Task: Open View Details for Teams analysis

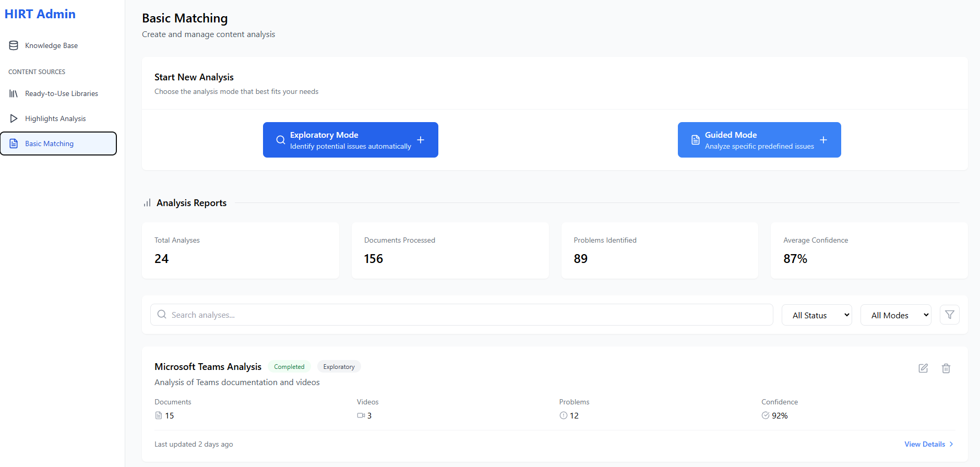Action: point(928,444)
